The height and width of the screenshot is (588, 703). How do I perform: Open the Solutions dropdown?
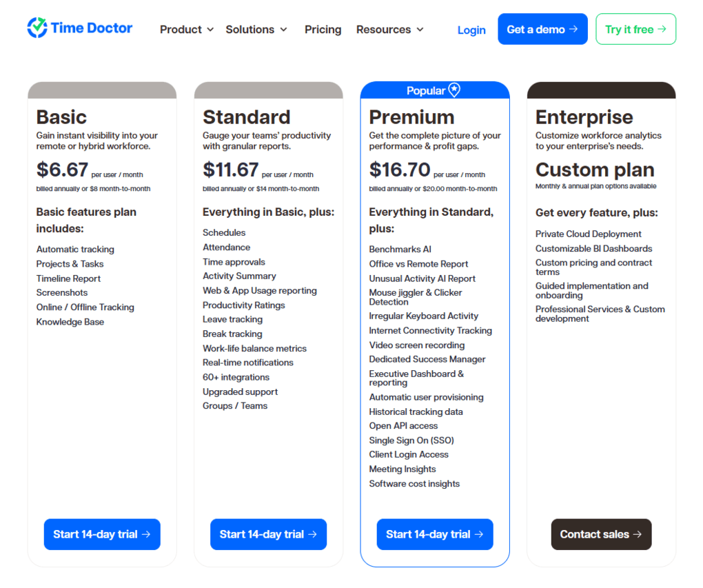[256, 30]
